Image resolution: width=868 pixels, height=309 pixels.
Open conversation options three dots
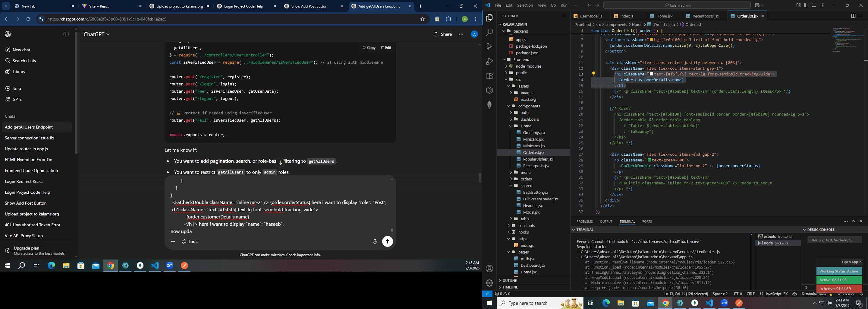461,34
